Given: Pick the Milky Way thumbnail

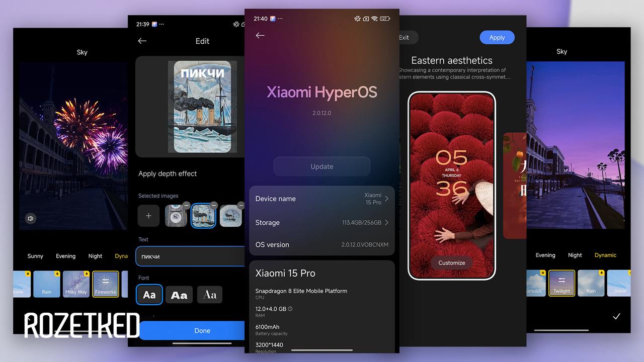Looking at the screenshot, I should (x=76, y=284).
